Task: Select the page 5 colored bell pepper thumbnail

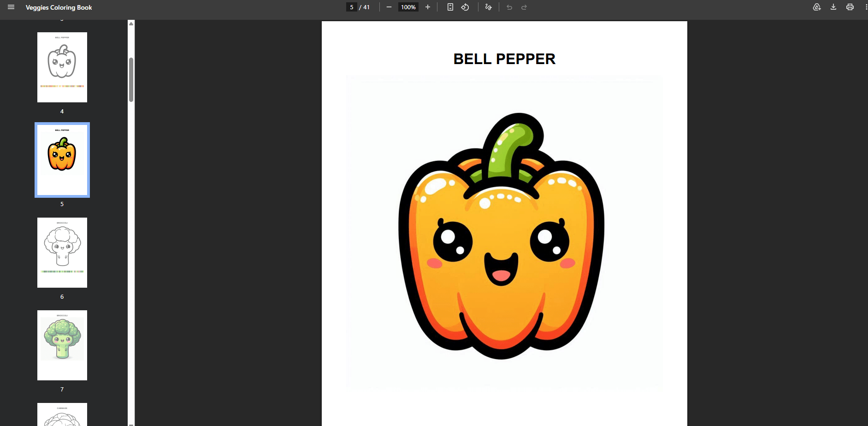Action: 62,160
